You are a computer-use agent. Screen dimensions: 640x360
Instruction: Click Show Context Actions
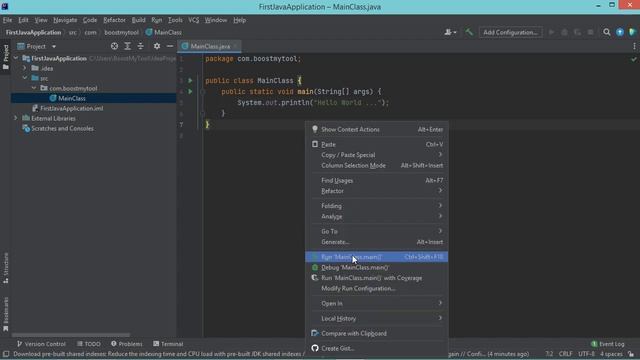tap(376, 129)
